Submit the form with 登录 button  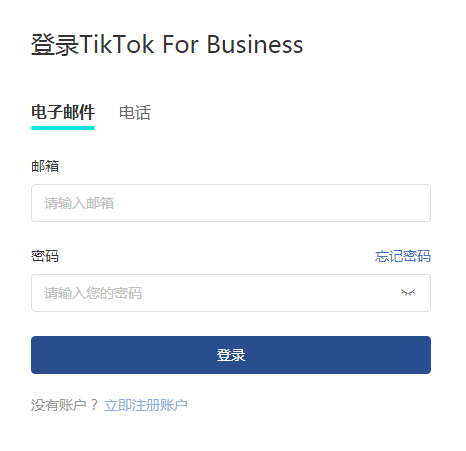pos(231,355)
